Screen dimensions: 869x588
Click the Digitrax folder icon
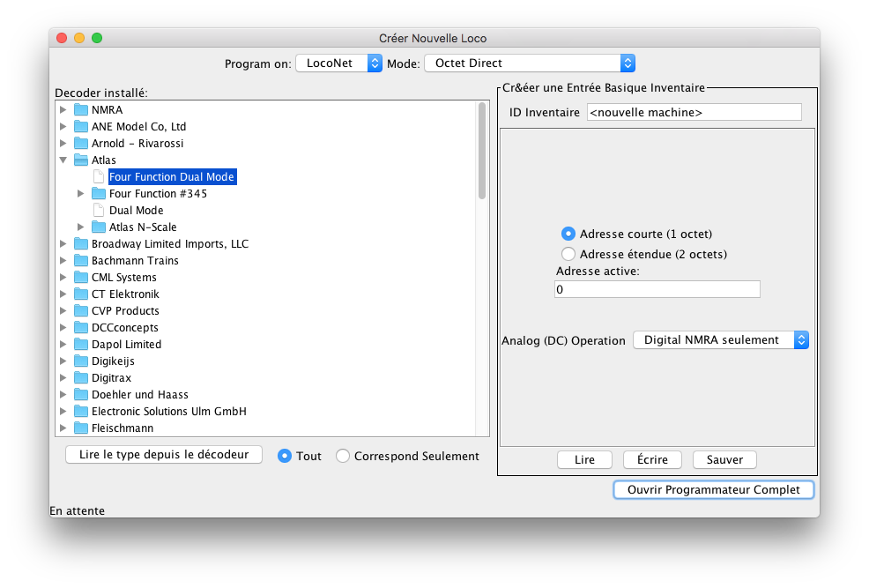[81, 378]
